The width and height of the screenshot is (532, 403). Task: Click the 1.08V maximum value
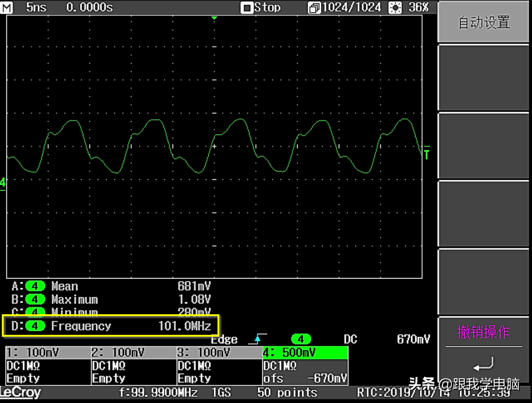pyautogui.click(x=195, y=299)
